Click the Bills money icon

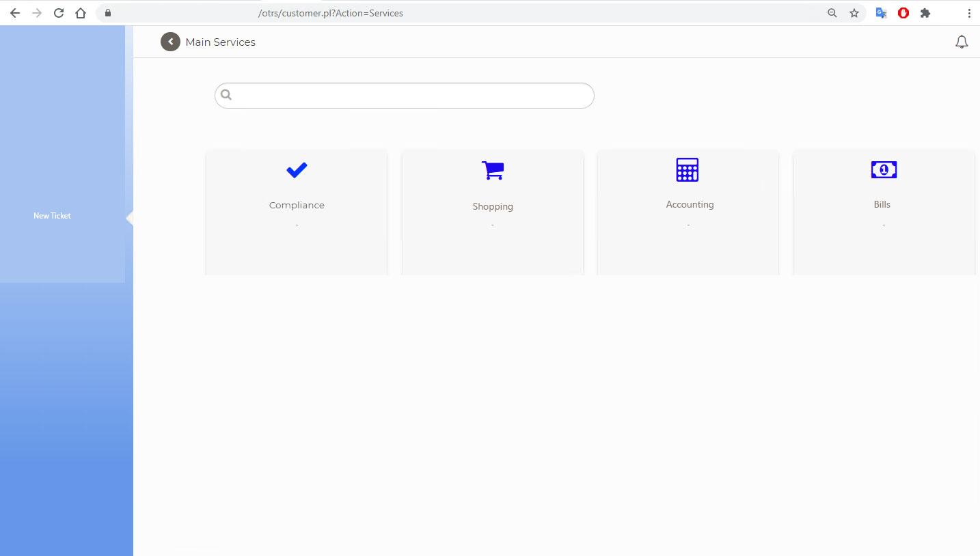pyautogui.click(x=884, y=170)
